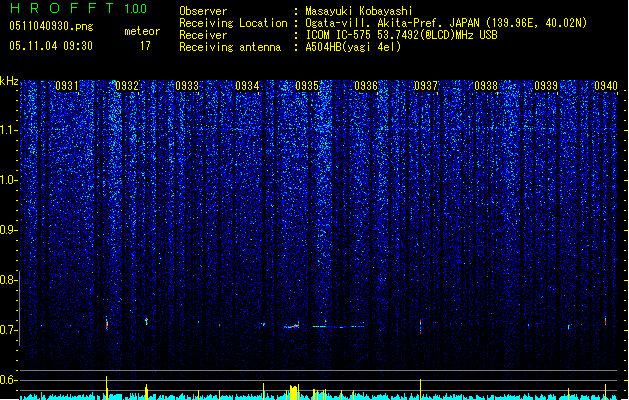629x400 pixels.
Task: Click the meteor label
Action: click(142, 31)
